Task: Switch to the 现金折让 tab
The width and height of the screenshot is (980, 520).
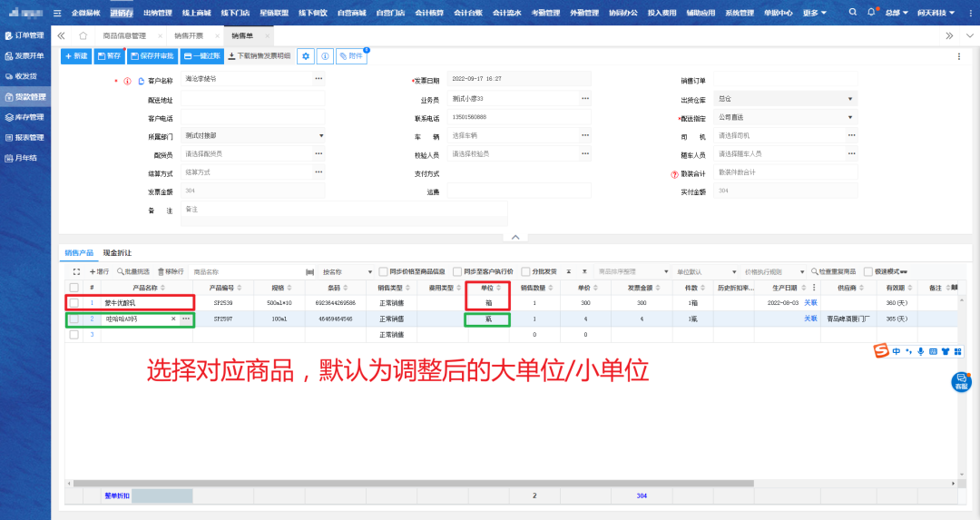Action: pyautogui.click(x=117, y=252)
